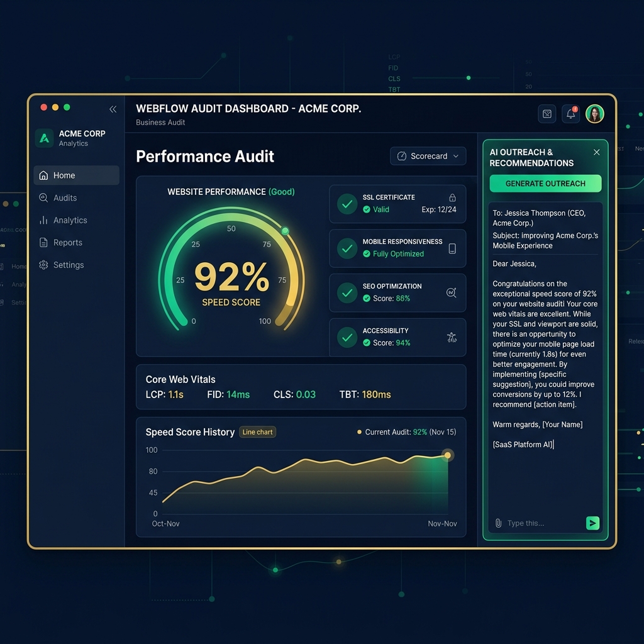Click the current audit point on chart

point(448,455)
